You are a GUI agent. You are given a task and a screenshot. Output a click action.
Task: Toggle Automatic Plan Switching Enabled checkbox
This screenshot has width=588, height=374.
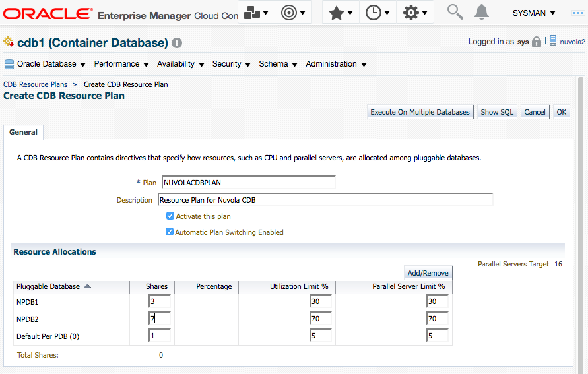[170, 232]
